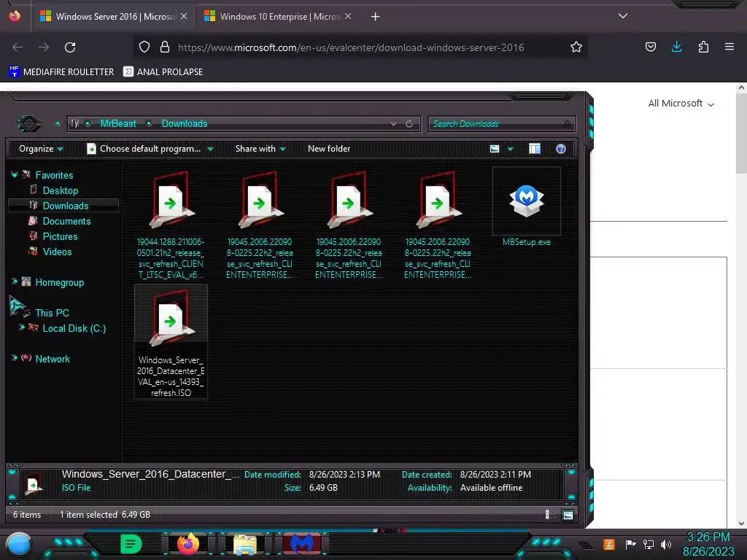747x560 pixels.
Task: Switch to details view in status bar
Action: pos(547,514)
